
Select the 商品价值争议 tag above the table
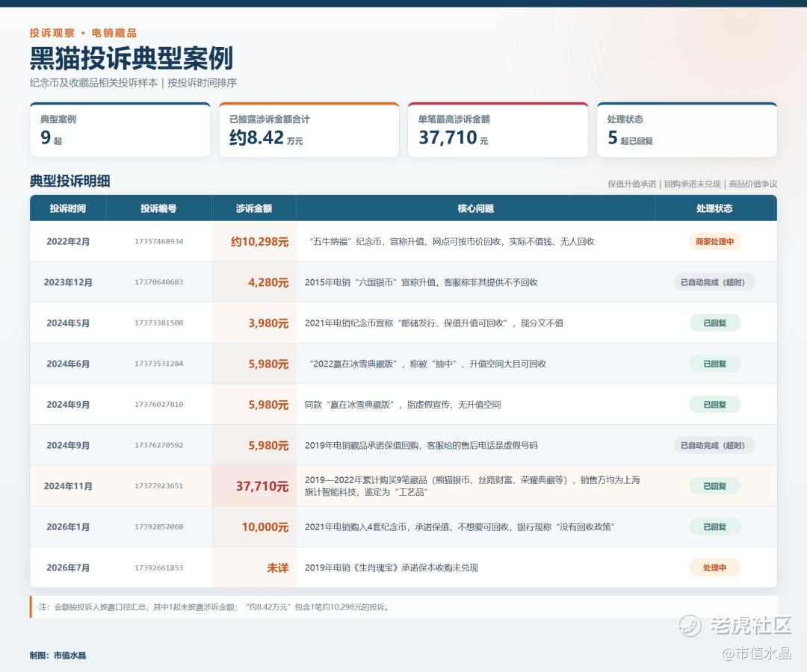pyautogui.click(x=753, y=184)
